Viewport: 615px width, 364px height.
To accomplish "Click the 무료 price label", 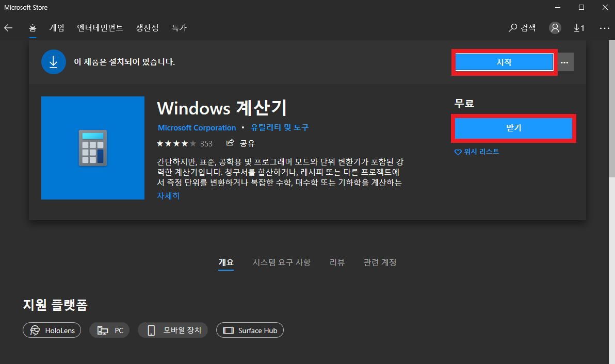I will pyautogui.click(x=464, y=104).
